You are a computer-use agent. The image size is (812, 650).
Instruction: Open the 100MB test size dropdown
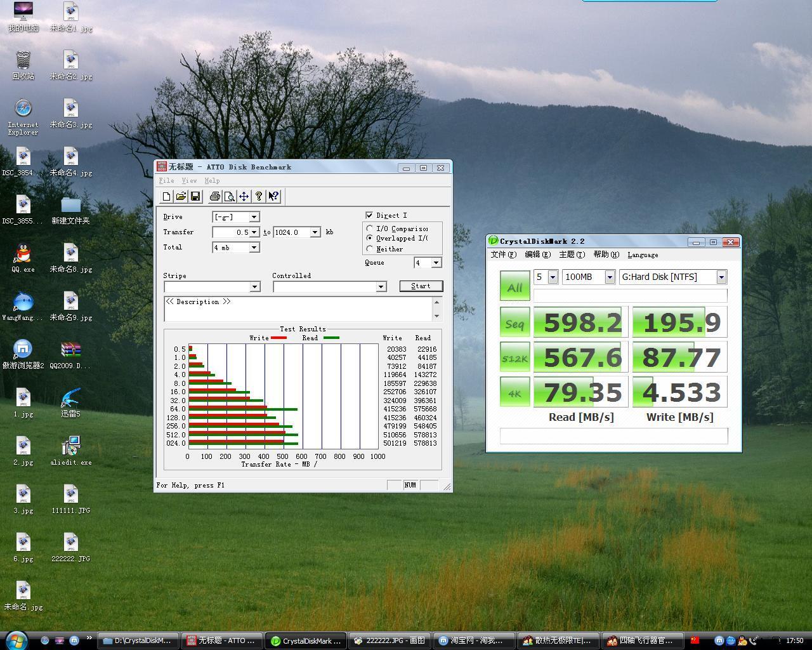click(x=609, y=277)
